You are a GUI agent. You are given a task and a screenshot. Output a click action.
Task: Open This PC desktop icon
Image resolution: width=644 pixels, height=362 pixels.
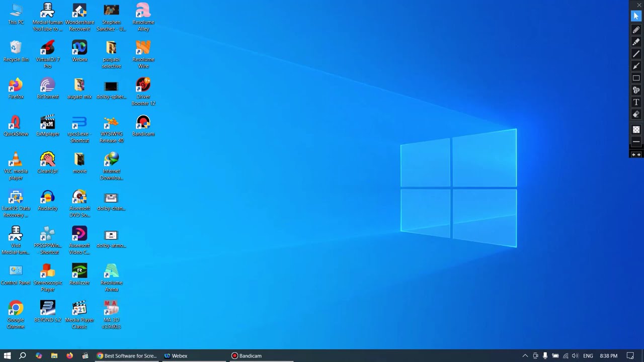pyautogui.click(x=16, y=14)
